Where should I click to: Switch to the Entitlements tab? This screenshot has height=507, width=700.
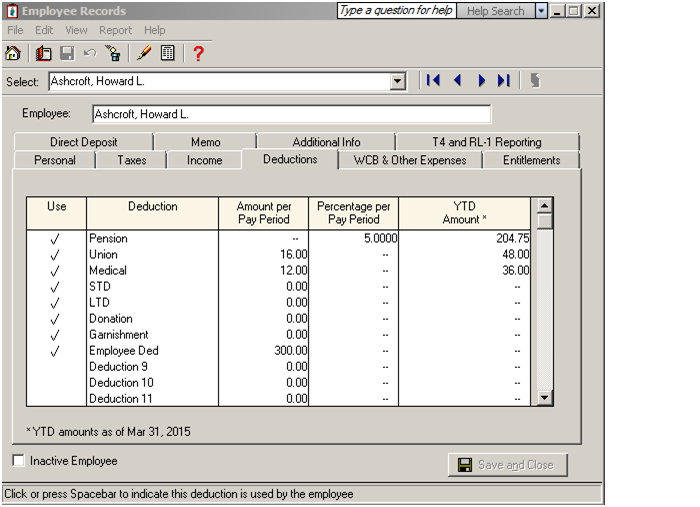[x=531, y=160]
